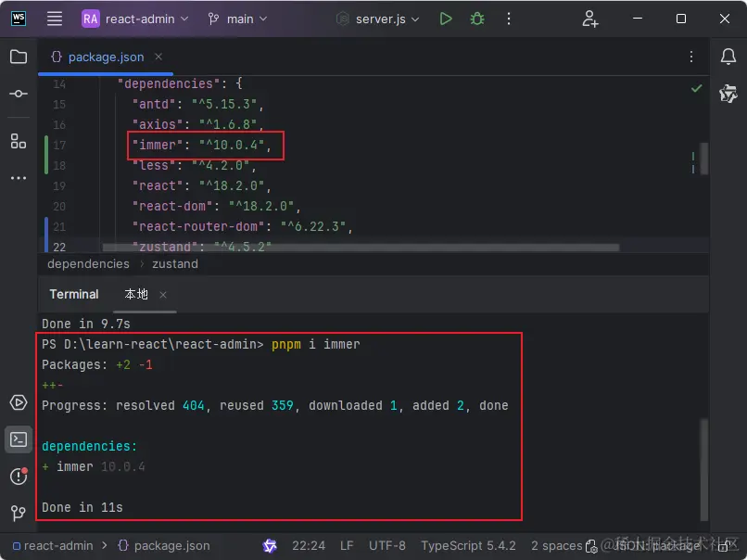747x560 pixels.
Task: Select the Terminal panel title tab
Action: (x=74, y=295)
